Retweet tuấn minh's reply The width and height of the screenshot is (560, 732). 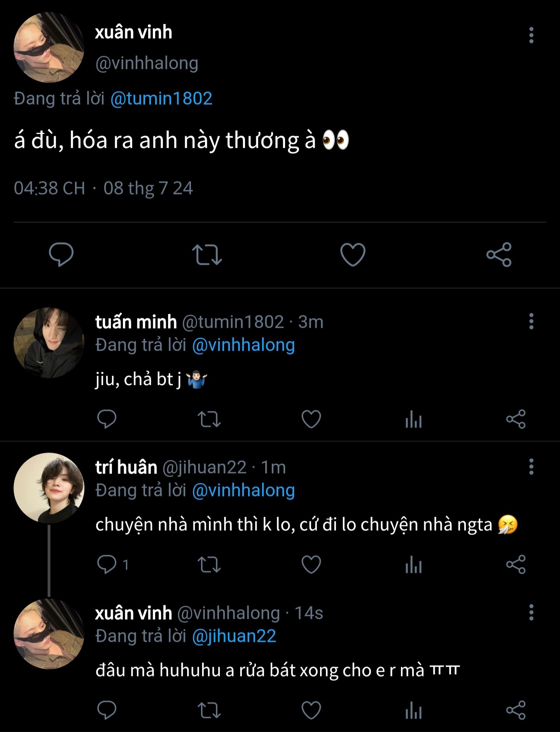click(x=209, y=419)
